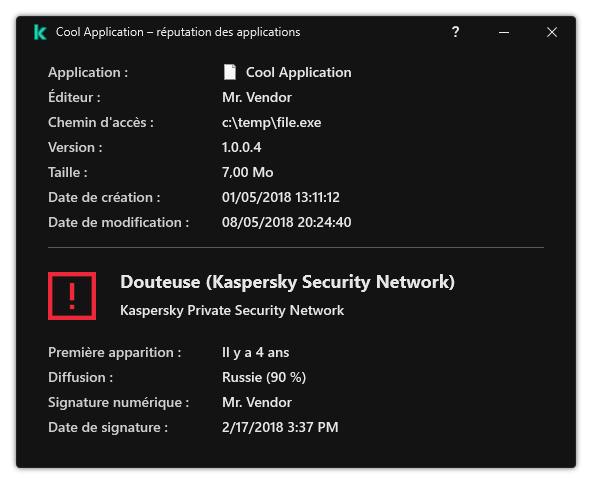Image resolution: width=592 pixels, height=484 pixels.
Task: Click the Kaspersky logo in title bar
Action: pos(40,32)
